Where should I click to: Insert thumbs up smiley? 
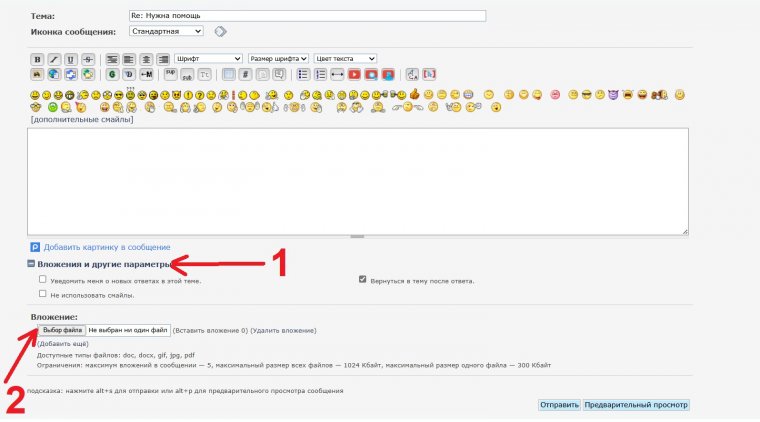[x=414, y=94]
